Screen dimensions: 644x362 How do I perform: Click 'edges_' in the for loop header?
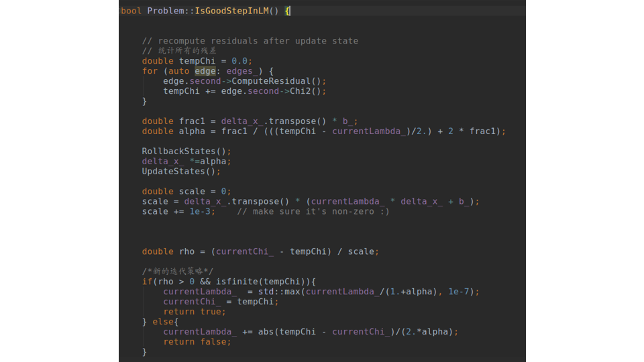(x=242, y=71)
